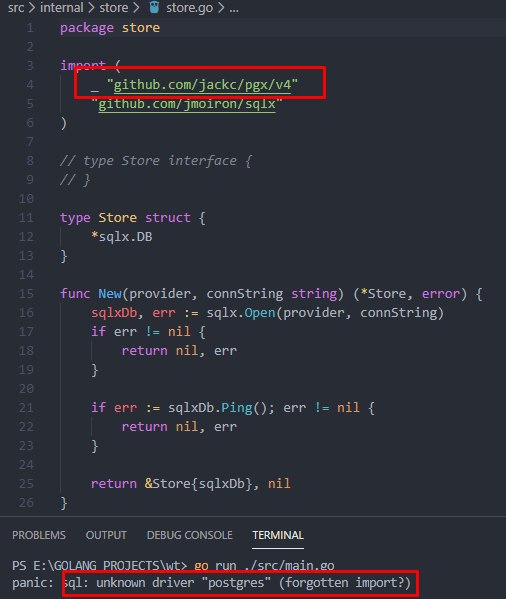
Task: Follow the github.com/jmoiron/sqlx import link
Action: (187, 104)
